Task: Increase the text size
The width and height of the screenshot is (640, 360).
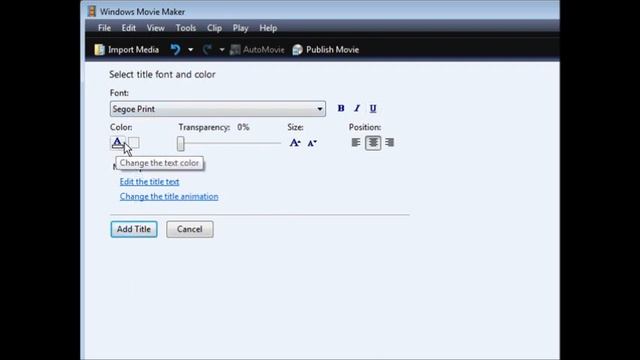Action: [295, 143]
